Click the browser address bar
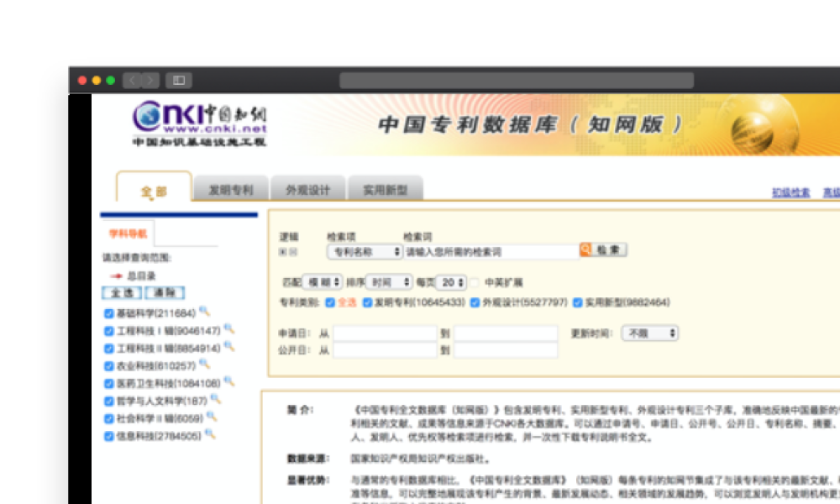Viewport: 840px width, 504px height. point(517,81)
